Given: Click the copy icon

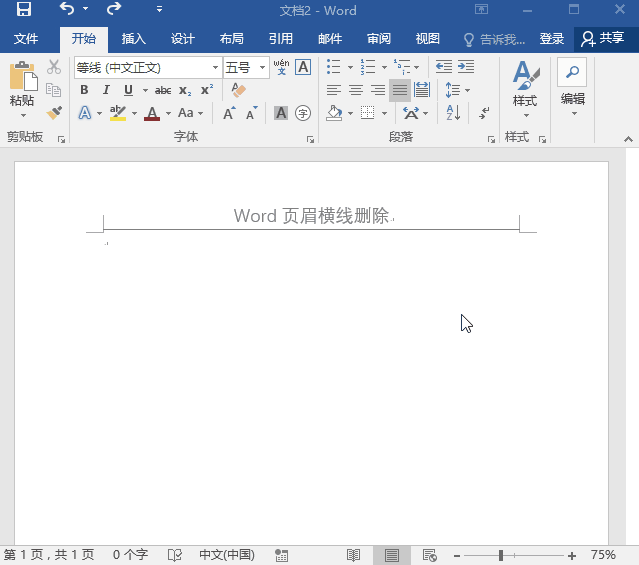Looking at the screenshot, I should point(54,90).
